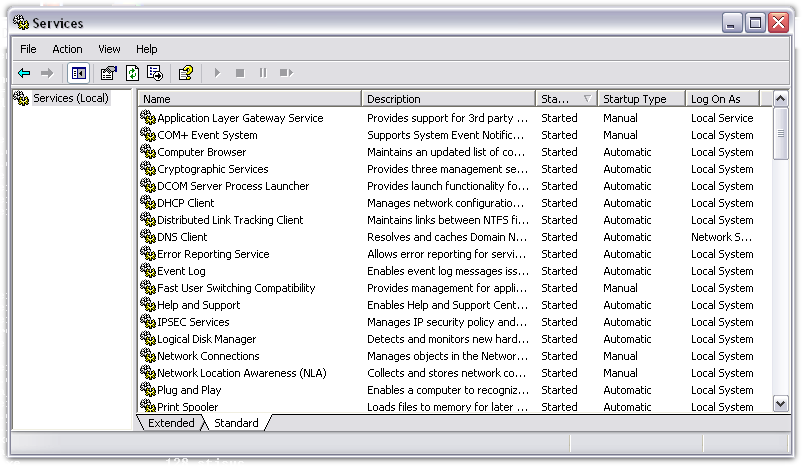Image resolution: width=802 pixels, height=466 pixels.
Task: Click Started status of Plug and Play
Action: (559, 390)
